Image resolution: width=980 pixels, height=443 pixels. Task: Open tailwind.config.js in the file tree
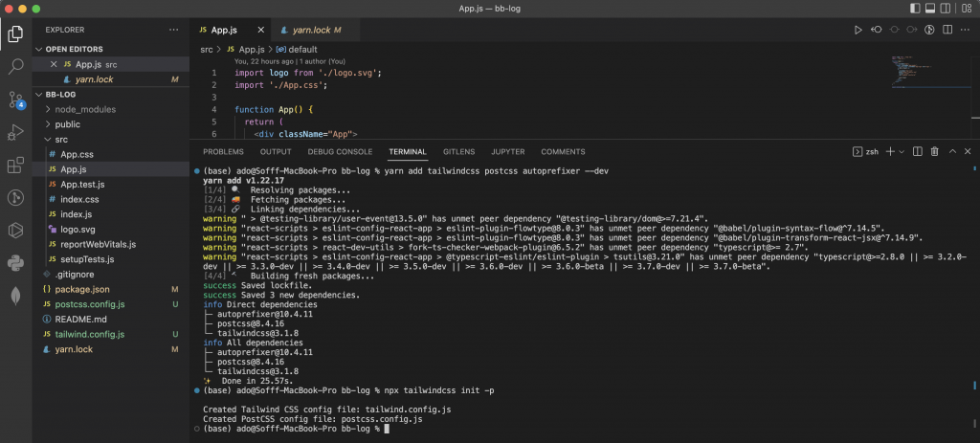click(111, 334)
